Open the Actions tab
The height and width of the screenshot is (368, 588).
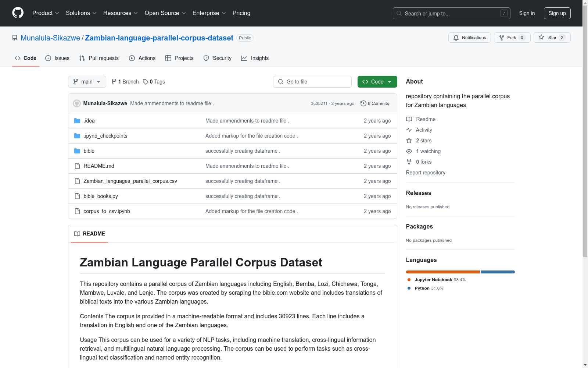tap(142, 58)
